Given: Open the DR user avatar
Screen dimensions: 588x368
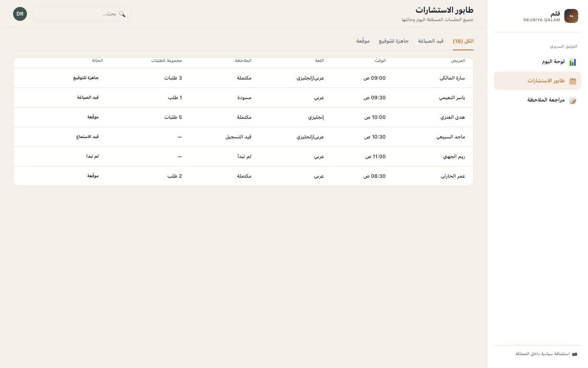Looking at the screenshot, I should [x=20, y=14].
